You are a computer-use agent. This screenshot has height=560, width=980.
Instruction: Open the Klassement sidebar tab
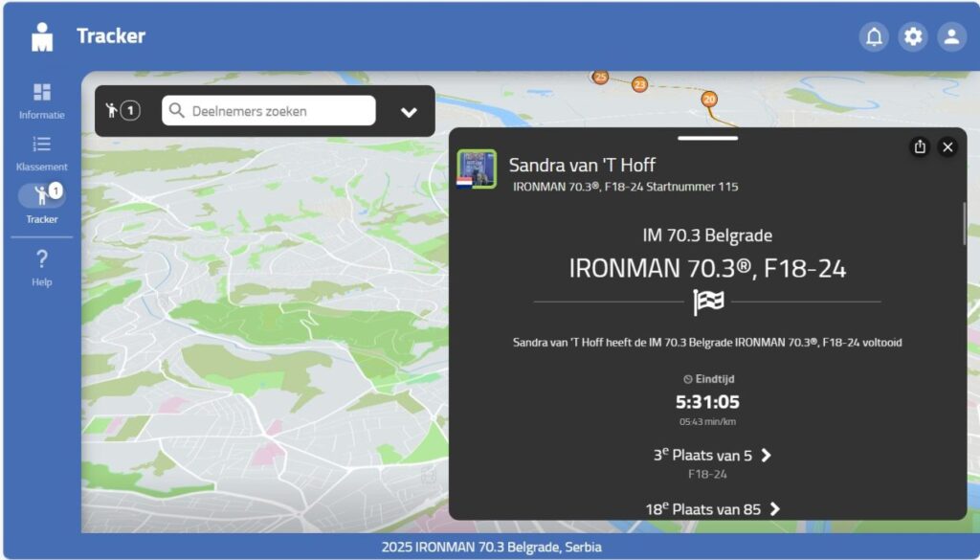point(42,153)
